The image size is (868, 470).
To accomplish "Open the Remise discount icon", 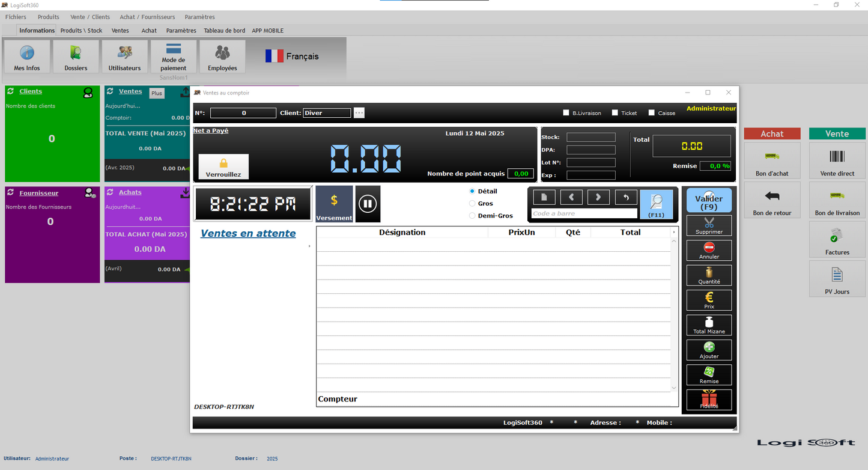I will point(709,374).
